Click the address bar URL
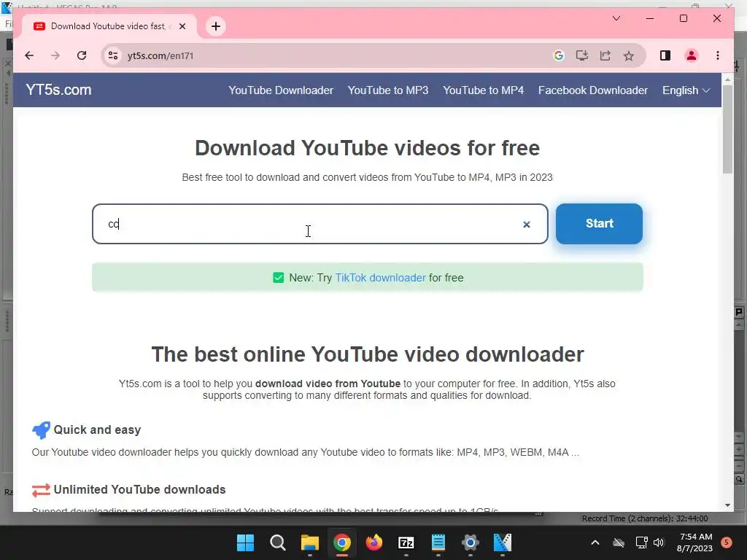The height and width of the screenshot is (560, 747). coord(160,55)
